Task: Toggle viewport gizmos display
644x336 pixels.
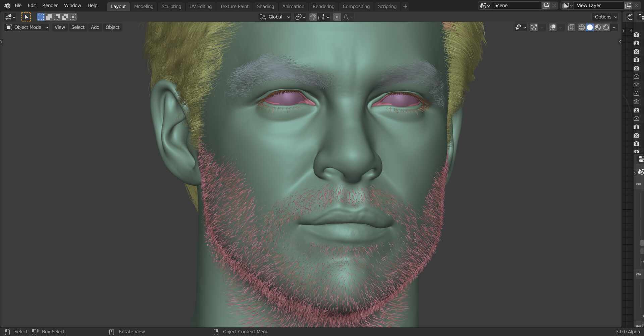Action: click(534, 28)
